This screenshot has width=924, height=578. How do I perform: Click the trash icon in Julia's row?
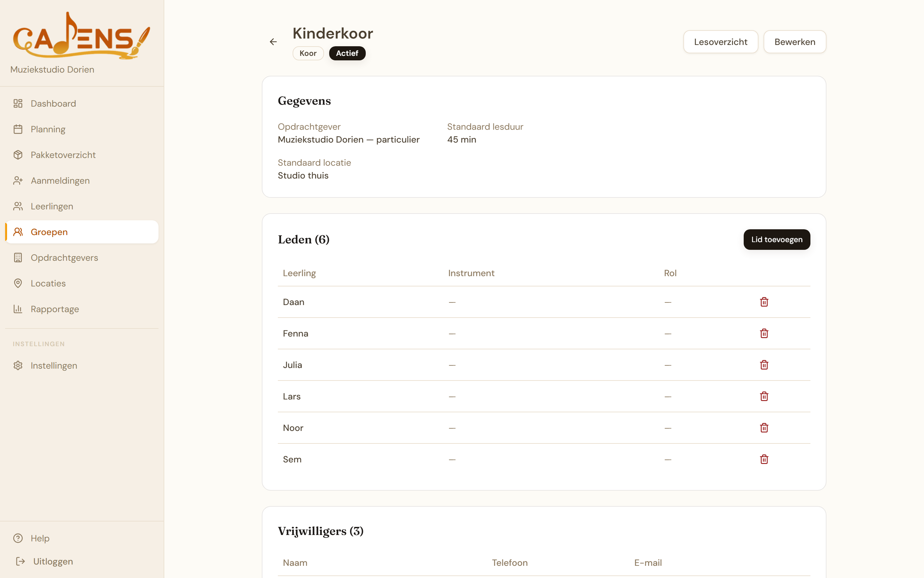pyautogui.click(x=764, y=365)
